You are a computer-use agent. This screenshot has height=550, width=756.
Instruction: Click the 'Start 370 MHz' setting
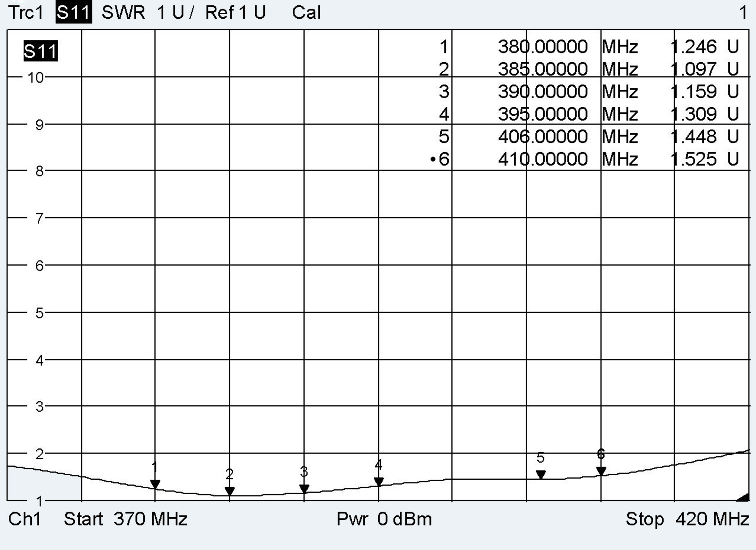pos(125,519)
